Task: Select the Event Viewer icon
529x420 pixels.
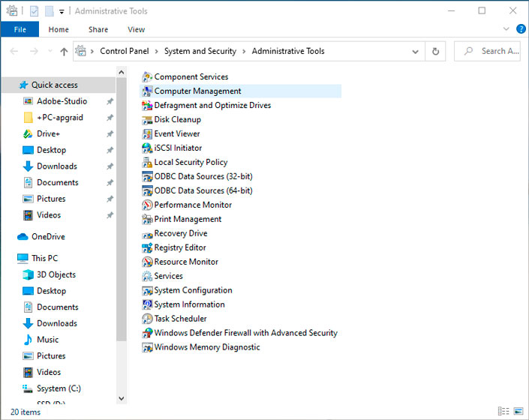Action: 147,133
